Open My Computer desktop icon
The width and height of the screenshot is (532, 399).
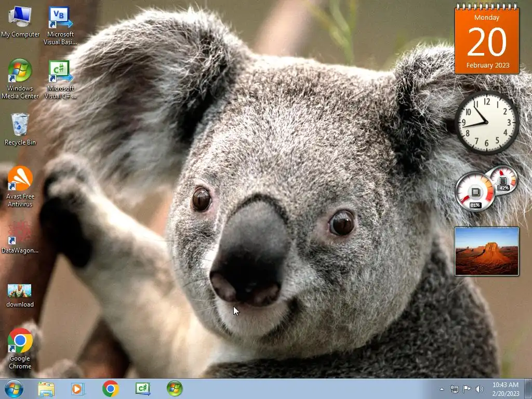coord(20,22)
